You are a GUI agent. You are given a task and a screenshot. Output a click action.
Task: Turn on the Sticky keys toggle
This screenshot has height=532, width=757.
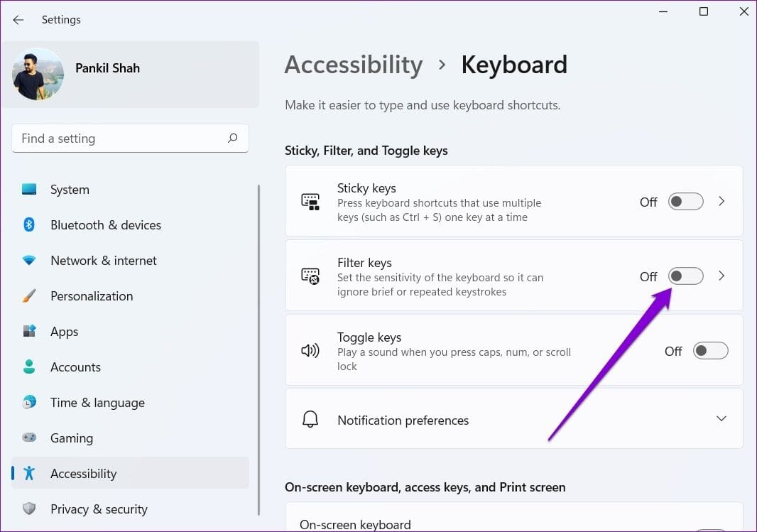point(685,202)
